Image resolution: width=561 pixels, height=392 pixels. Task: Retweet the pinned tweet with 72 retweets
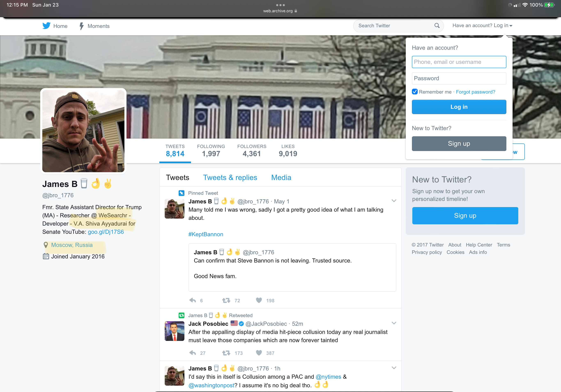click(x=226, y=300)
